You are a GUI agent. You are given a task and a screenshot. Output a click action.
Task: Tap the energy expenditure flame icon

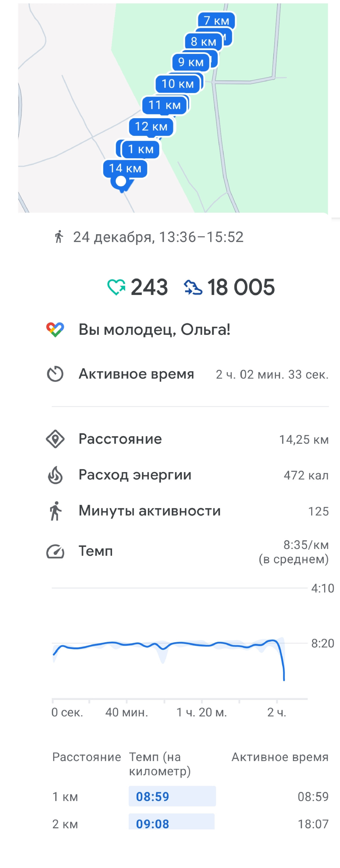(55, 475)
